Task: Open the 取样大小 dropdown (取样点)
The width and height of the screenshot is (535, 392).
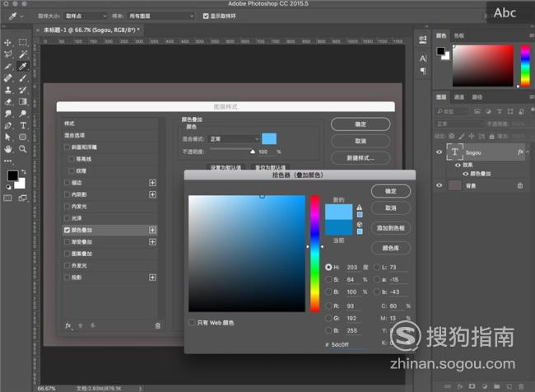Action: 86,16
